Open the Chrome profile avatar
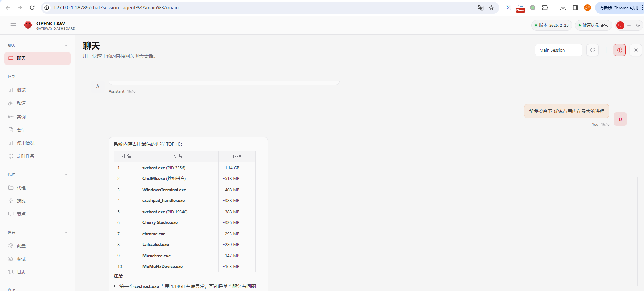This screenshot has height=291, width=644. [587, 8]
